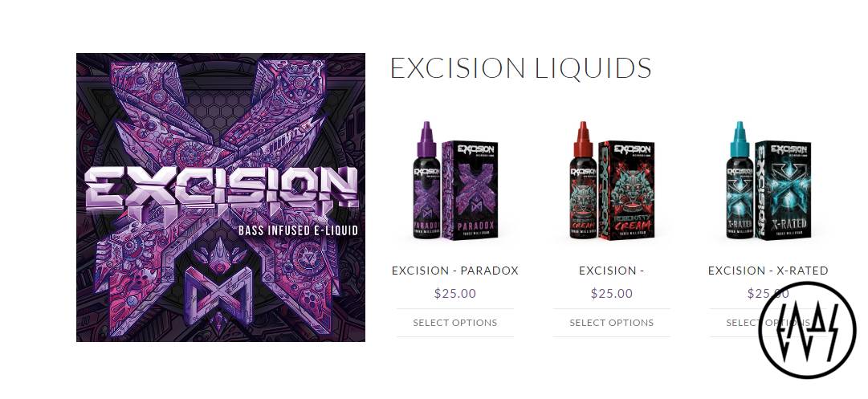The height and width of the screenshot is (399, 868).
Task: Click the Paradox box packaging artwork
Action: (x=471, y=189)
